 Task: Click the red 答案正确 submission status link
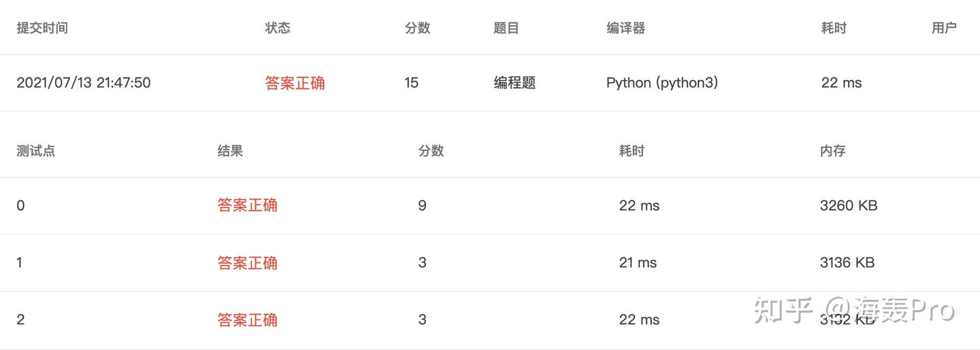pos(295,83)
